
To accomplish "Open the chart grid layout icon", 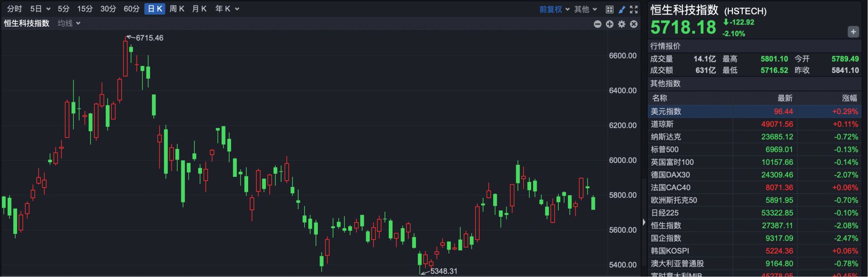I will coord(609,9).
